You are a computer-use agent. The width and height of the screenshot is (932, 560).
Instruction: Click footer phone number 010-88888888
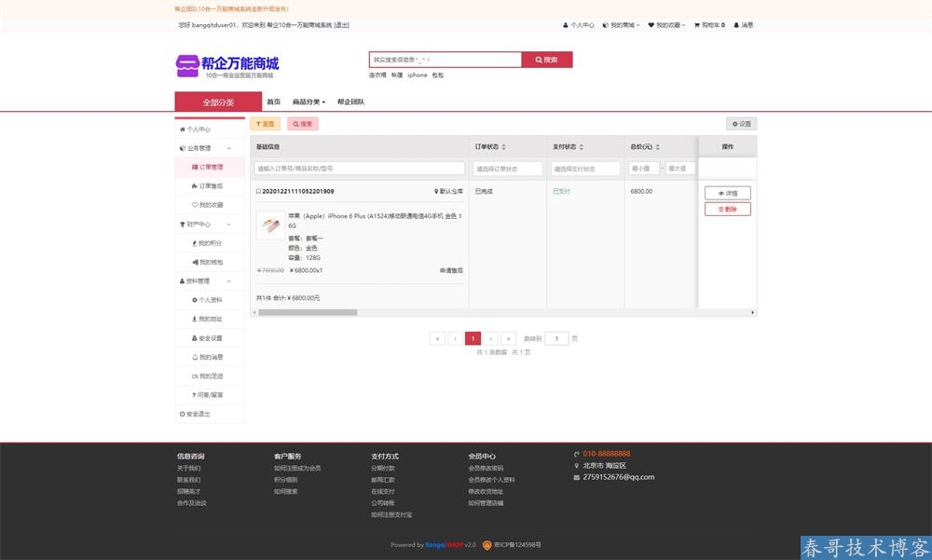click(x=607, y=454)
